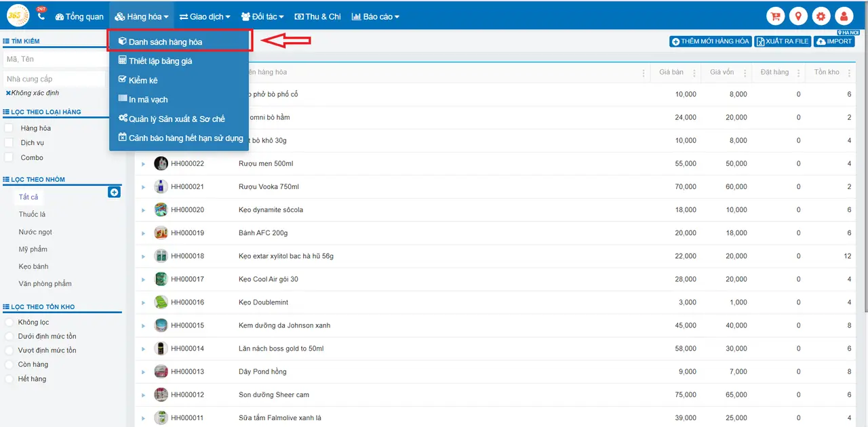Image resolution: width=868 pixels, height=427 pixels.
Task: Clear supplier filter 'Không xác định' x icon
Action: pos(8,93)
